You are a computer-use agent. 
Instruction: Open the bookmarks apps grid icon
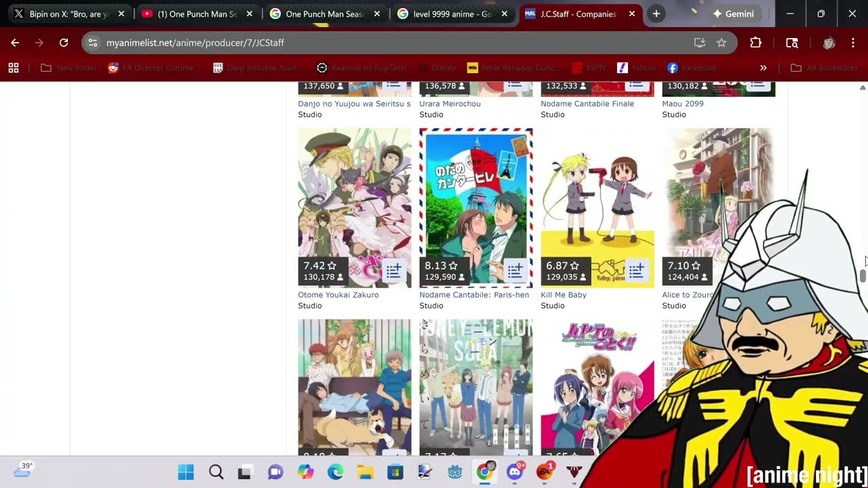14,68
